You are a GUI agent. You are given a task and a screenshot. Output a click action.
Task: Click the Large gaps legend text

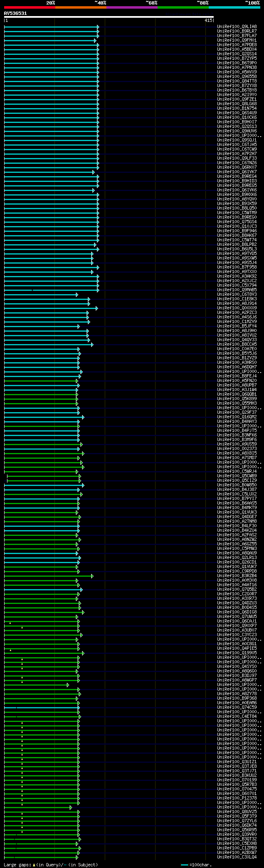click(x=51, y=865)
